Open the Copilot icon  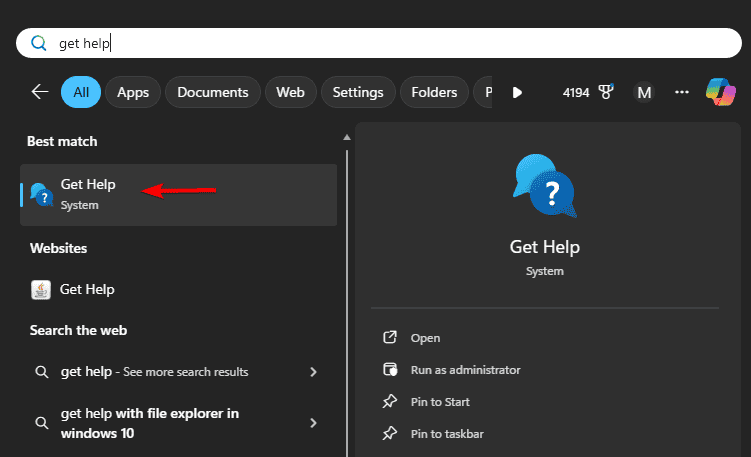(x=720, y=92)
